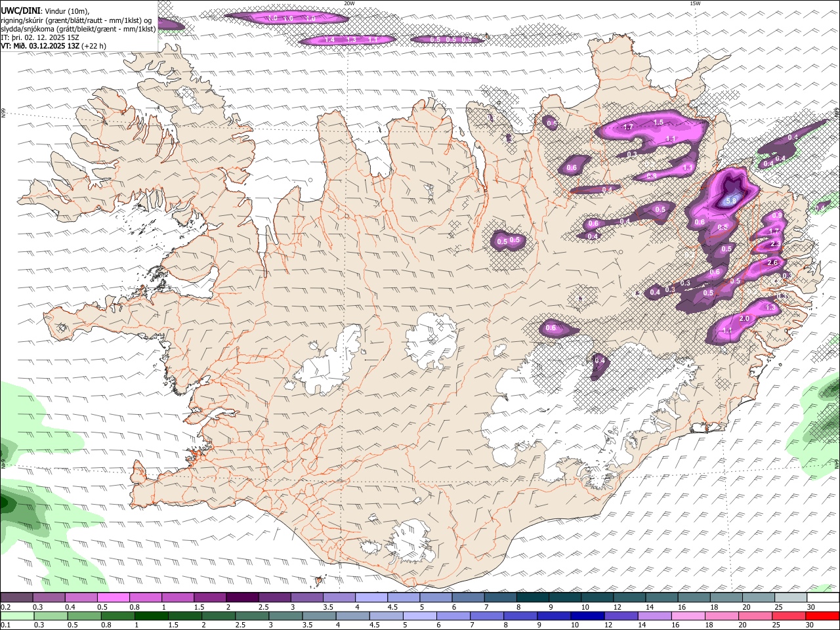
Task: Select the darkest green swatch starting at 1 on the lower scale
Action: 151,616
